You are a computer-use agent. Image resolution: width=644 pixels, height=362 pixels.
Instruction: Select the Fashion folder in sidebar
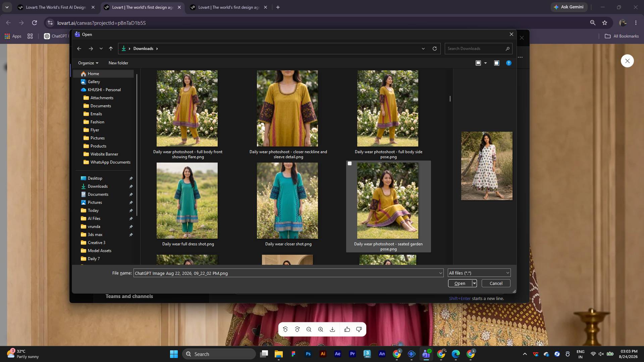coord(97,122)
